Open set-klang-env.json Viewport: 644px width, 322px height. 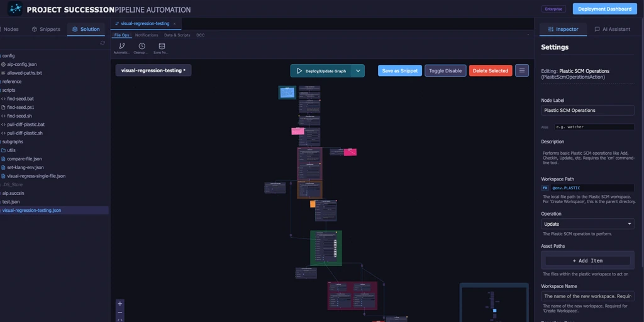(25, 167)
